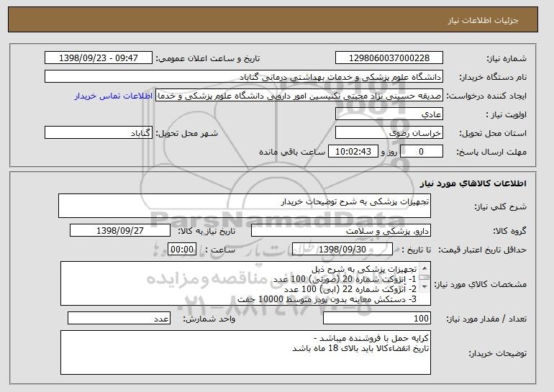The width and height of the screenshot is (554, 392).
Task: Click the label مشخصات کالای مورد نیاز
Action: (x=480, y=284)
